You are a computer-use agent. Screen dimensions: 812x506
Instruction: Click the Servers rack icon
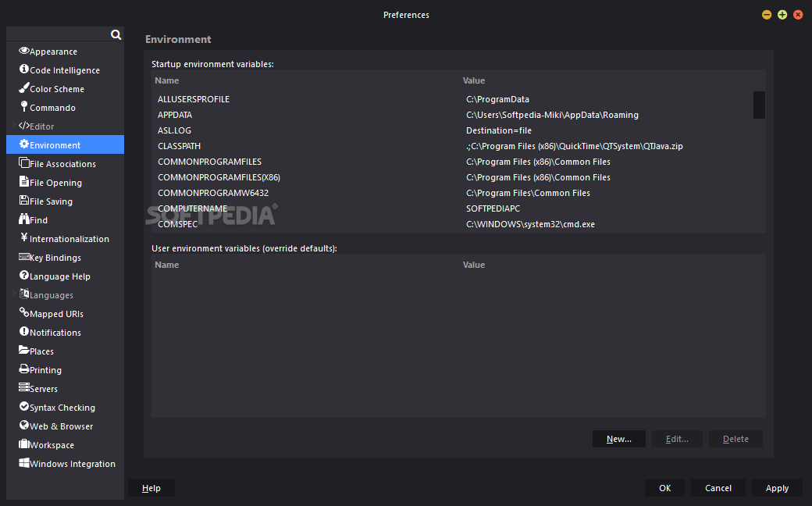[x=24, y=387]
